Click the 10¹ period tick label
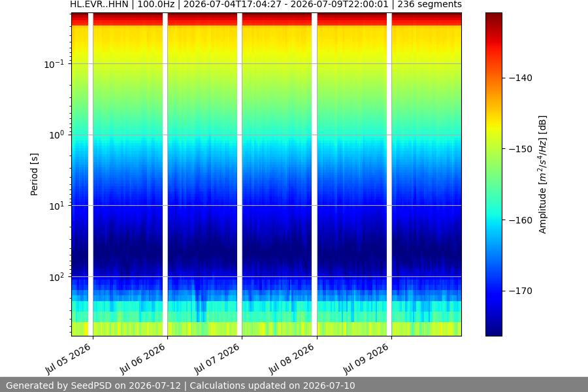Image resolution: width=588 pixels, height=392 pixels. click(x=57, y=206)
